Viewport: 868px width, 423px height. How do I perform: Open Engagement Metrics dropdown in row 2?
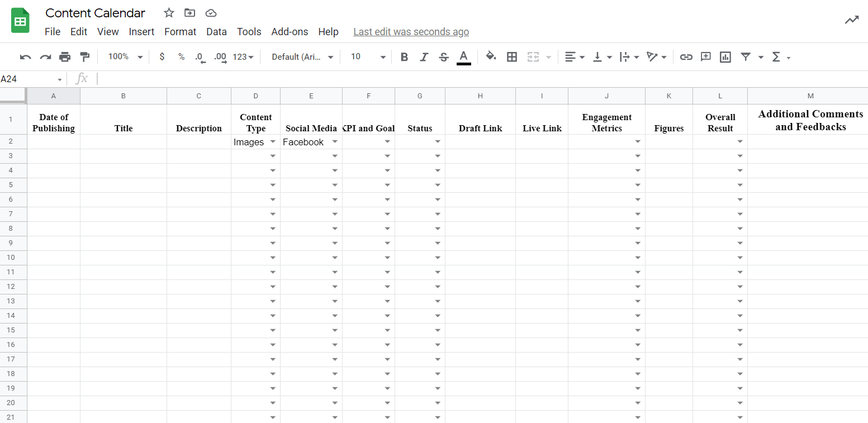tap(638, 142)
